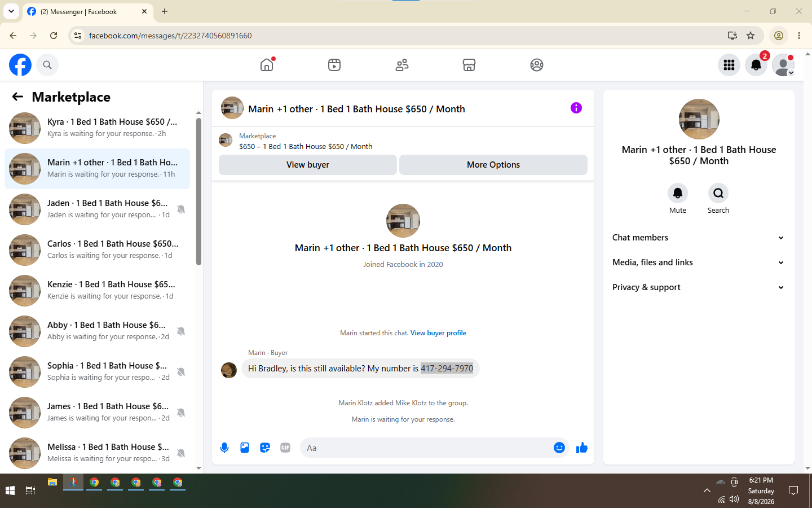Attach a photo using the image icon
This screenshot has width=812, height=508.
pyautogui.click(x=245, y=448)
